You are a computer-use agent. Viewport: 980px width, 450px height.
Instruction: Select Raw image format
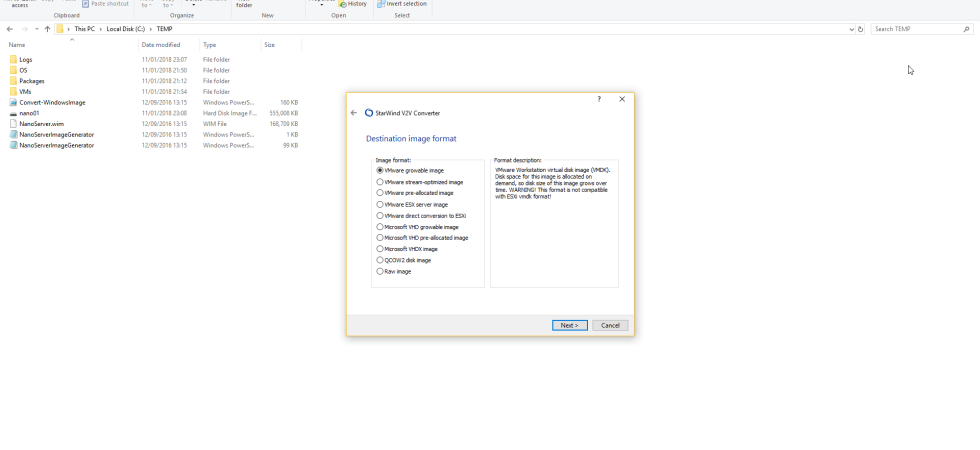click(393, 271)
